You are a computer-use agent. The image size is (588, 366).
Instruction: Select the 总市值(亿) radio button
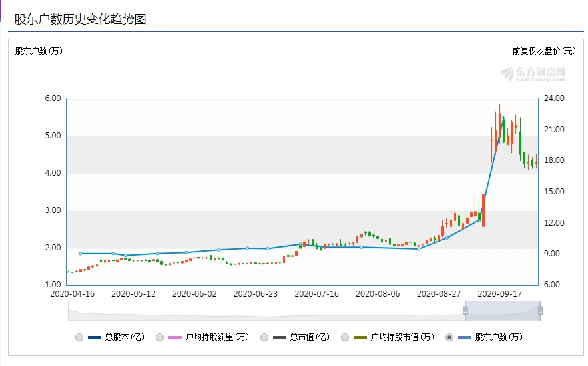point(264,337)
